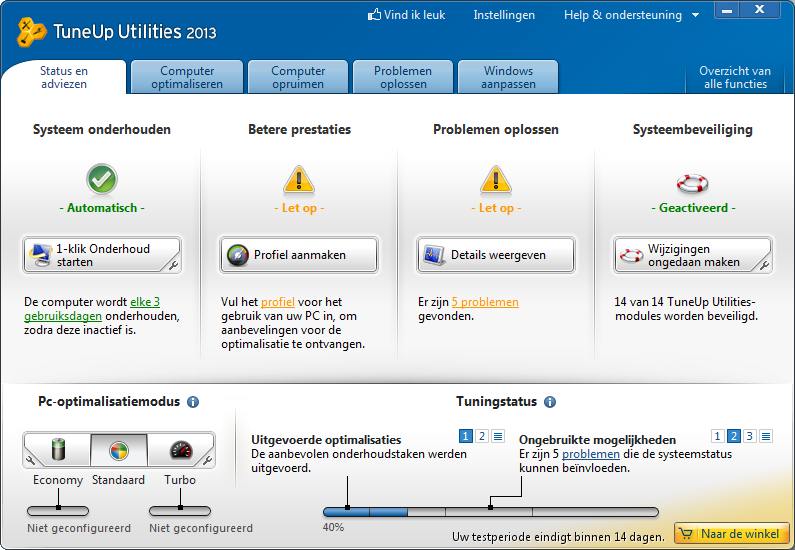Click the lifebuoy icon under Systeembeveiliging

coord(693,183)
